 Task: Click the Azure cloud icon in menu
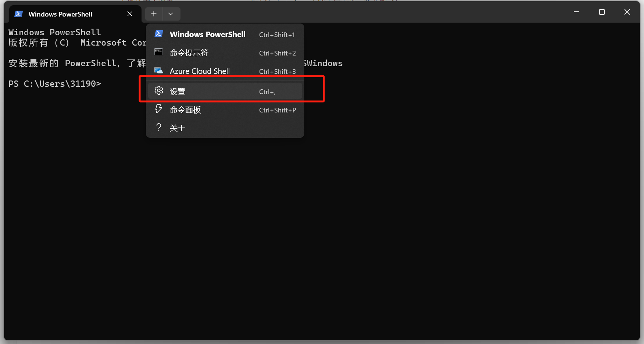(x=158, y=71)
